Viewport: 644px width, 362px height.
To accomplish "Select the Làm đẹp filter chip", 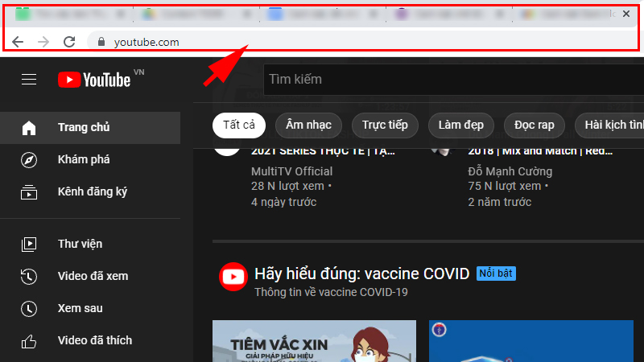I will pos(460,125).
